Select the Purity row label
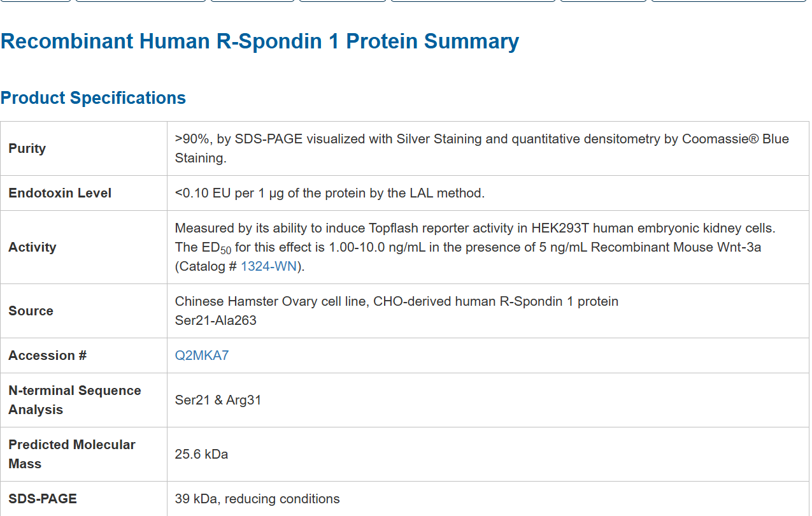 [27, 148]
